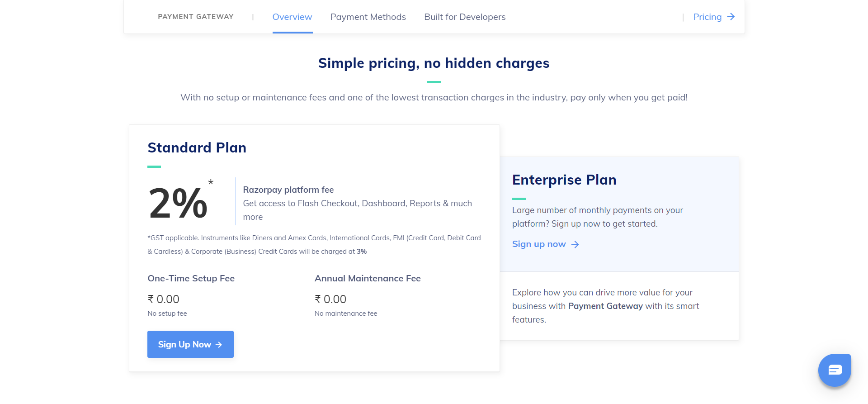Open the Payment Methods tab
Screen dimensions: 868x404
pyautogui.click(x=368, y=17)
